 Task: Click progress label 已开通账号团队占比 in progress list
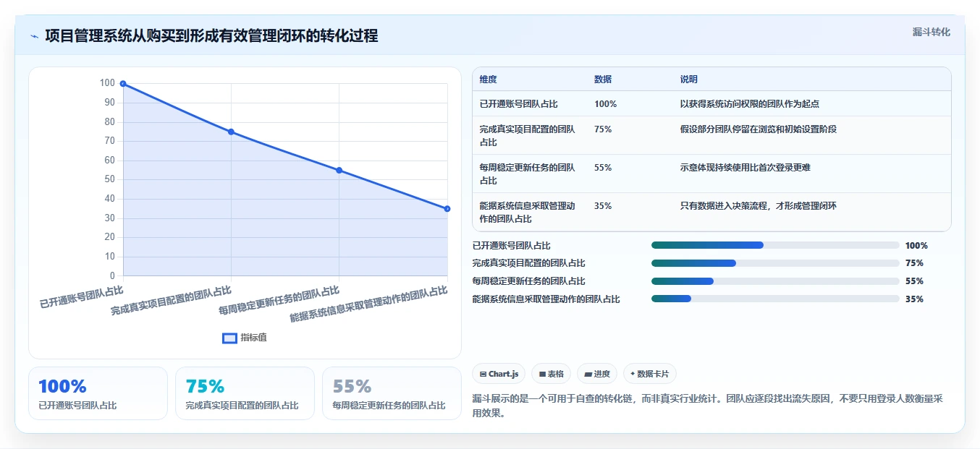pyautogui.click(x=511, y=246)
